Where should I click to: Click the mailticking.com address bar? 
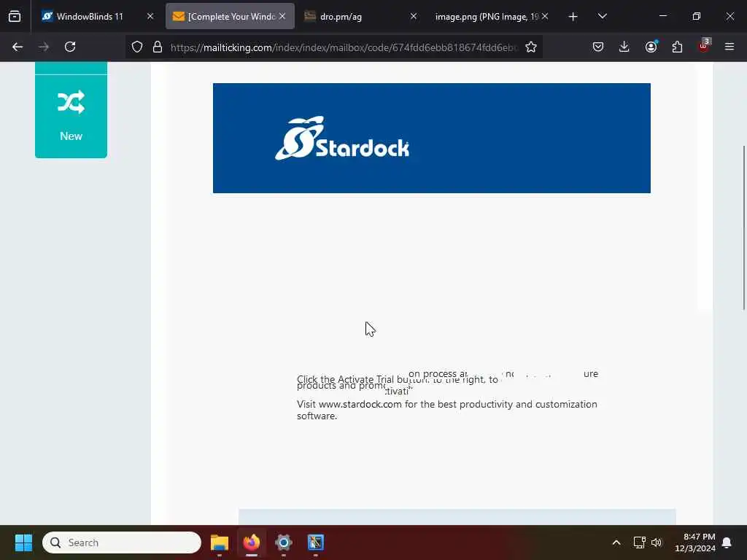[344, 47]
